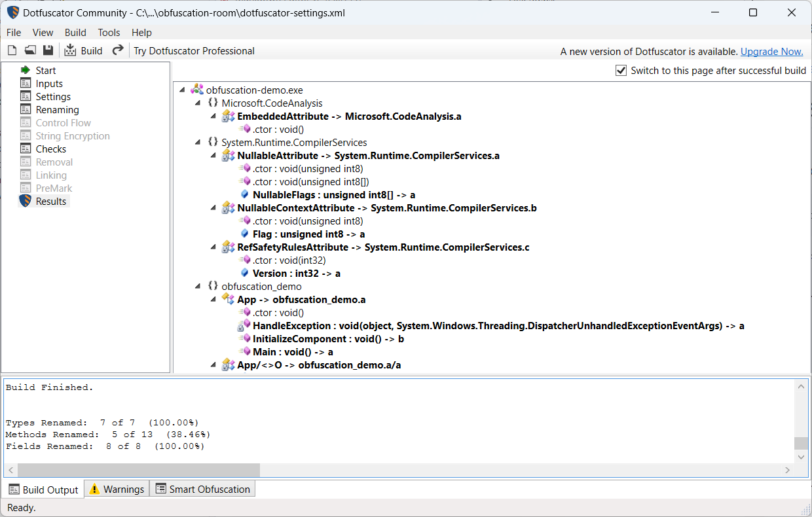Open the View menu
Screen dimensions: 812x517
[x=43, y=32]
